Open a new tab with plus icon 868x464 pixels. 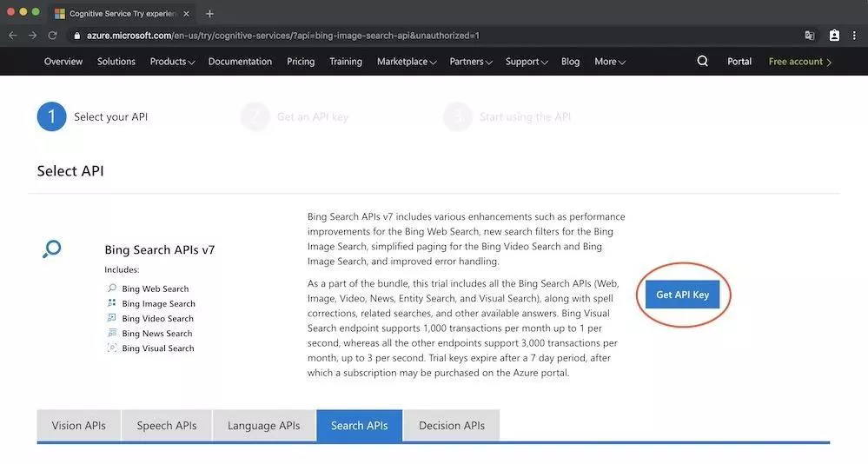point(209,14)
